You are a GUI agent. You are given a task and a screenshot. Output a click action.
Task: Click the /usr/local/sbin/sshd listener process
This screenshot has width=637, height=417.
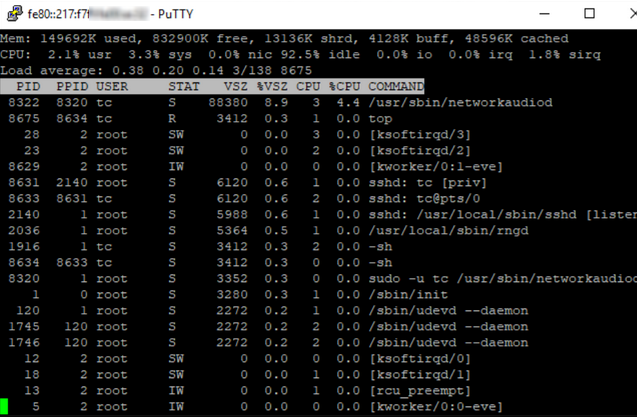pos(503,215)
